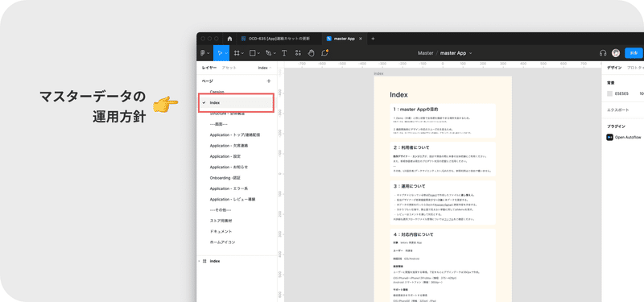Screen dimensions: 644x302
Task: Click the '2 : 利用者について' heading
Action: point(411,147)
